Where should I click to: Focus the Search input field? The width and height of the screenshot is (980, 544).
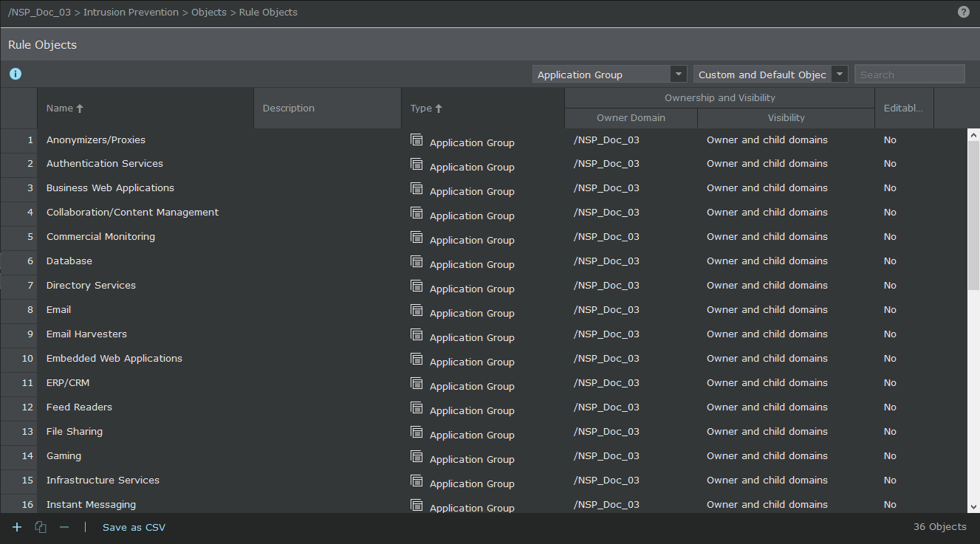909,75
